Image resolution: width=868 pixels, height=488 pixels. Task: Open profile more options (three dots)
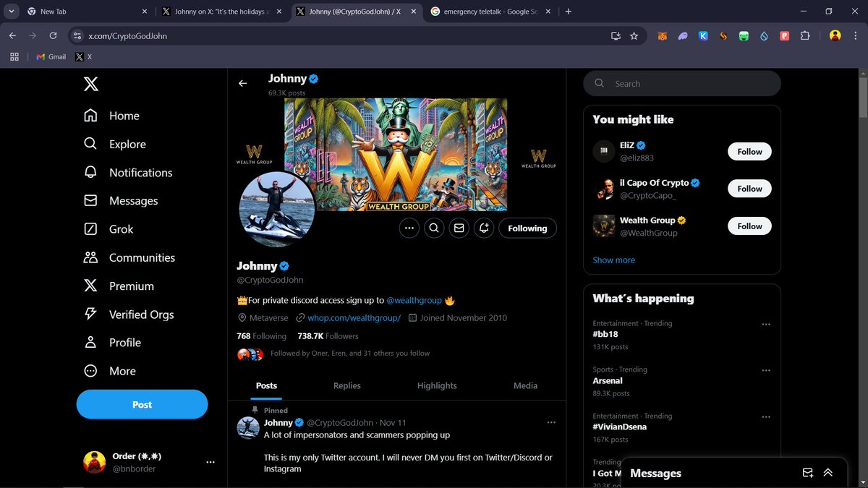(x=409, y=228)
